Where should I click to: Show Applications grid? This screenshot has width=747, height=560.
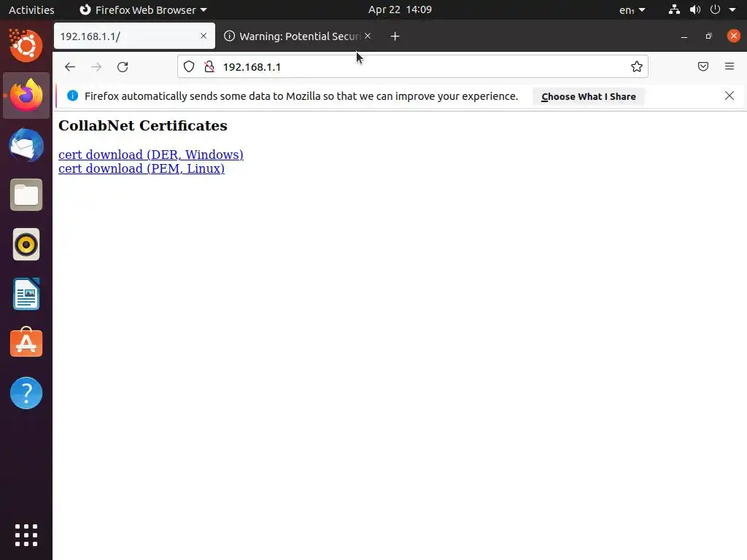point(26,535)
